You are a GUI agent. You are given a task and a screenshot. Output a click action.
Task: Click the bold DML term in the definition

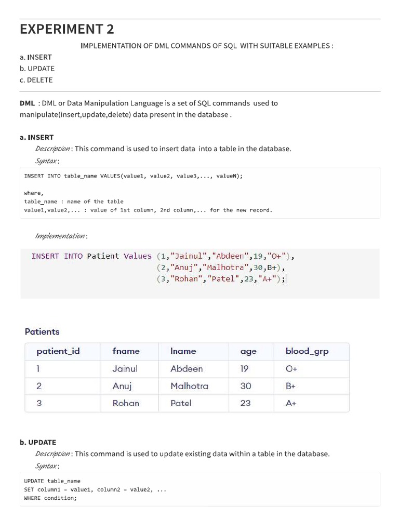(28, 103)
